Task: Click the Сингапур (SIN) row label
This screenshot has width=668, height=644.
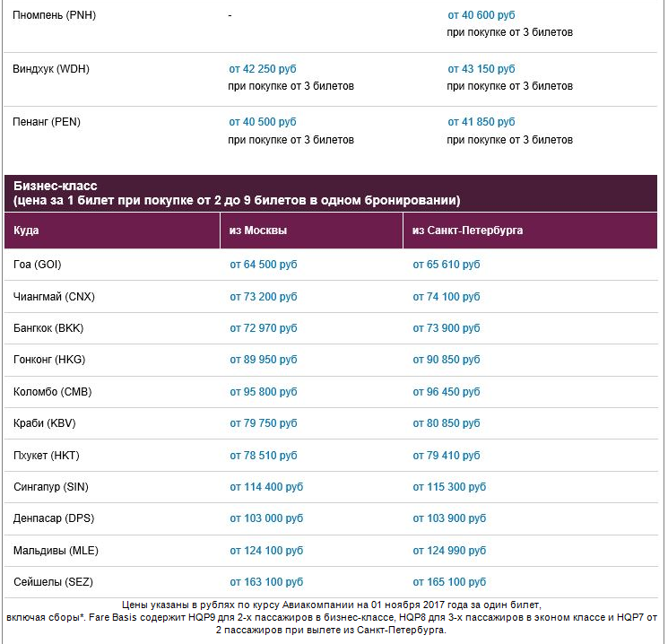Action: (51, 487)
